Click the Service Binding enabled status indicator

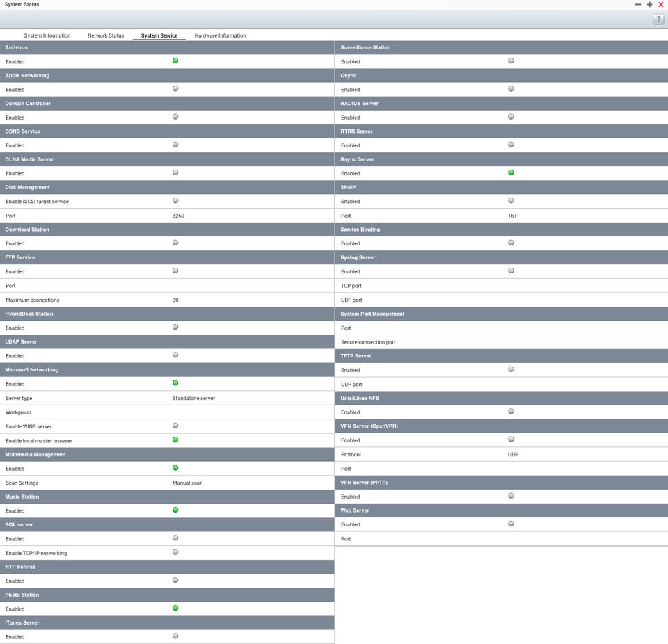[x=511, y=243]
